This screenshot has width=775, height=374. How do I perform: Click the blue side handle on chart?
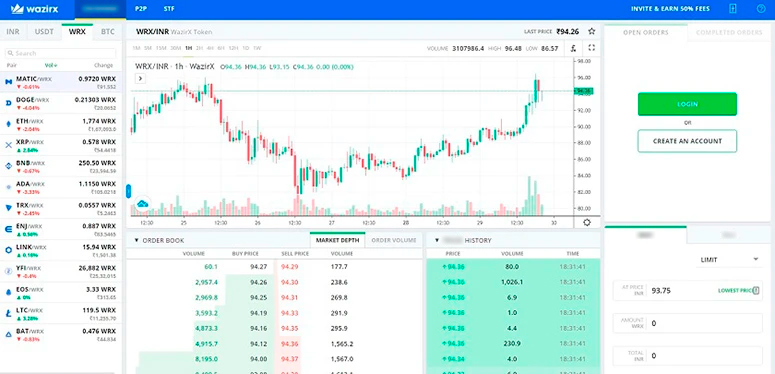129,191
